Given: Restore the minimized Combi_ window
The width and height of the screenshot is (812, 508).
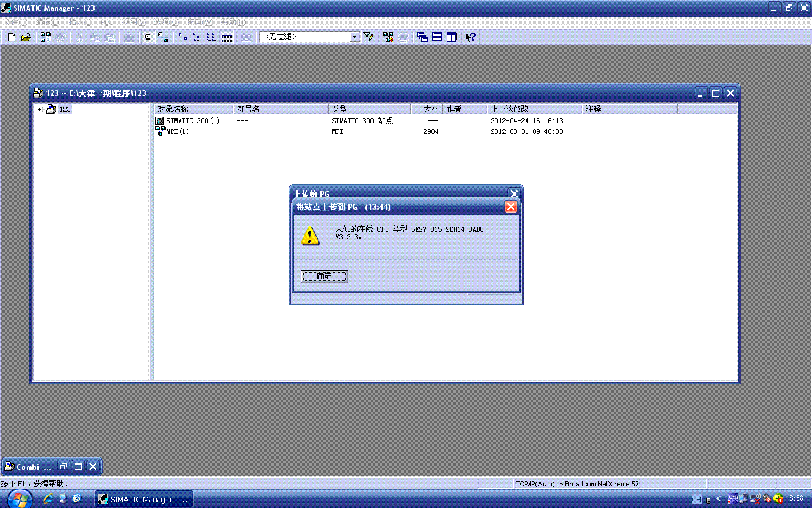Looking at the screenshot, I should tap(63, 467).
